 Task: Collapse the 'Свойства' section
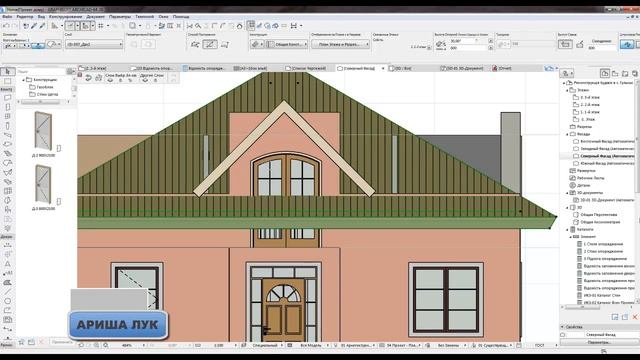click(x=562, y=327)
